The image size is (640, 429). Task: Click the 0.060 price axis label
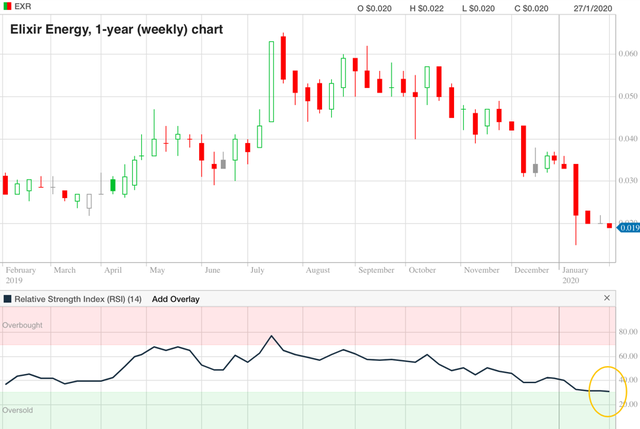coord(628,53)
